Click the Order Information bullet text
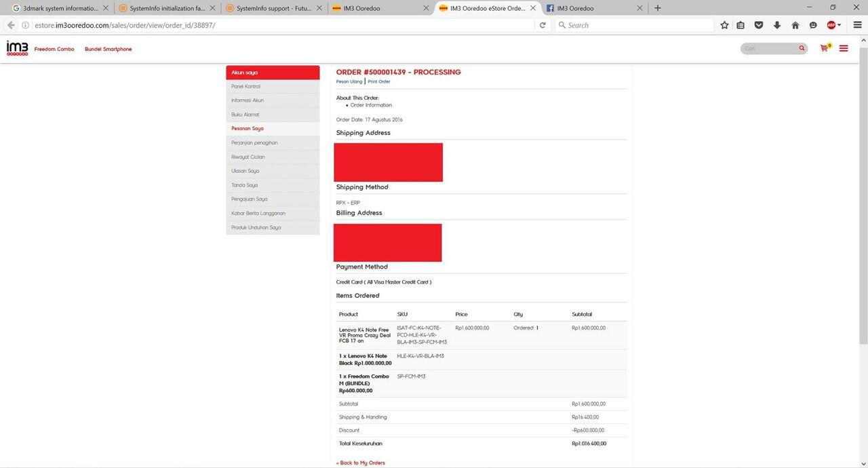The height and width of the screenshot is (468, 868). (371, 105)
